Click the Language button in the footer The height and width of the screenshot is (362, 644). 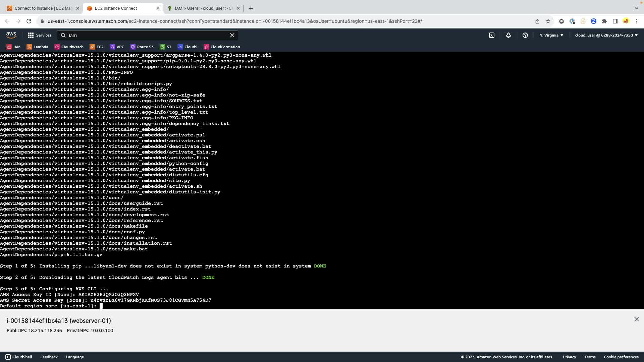[x=75, y=357]
